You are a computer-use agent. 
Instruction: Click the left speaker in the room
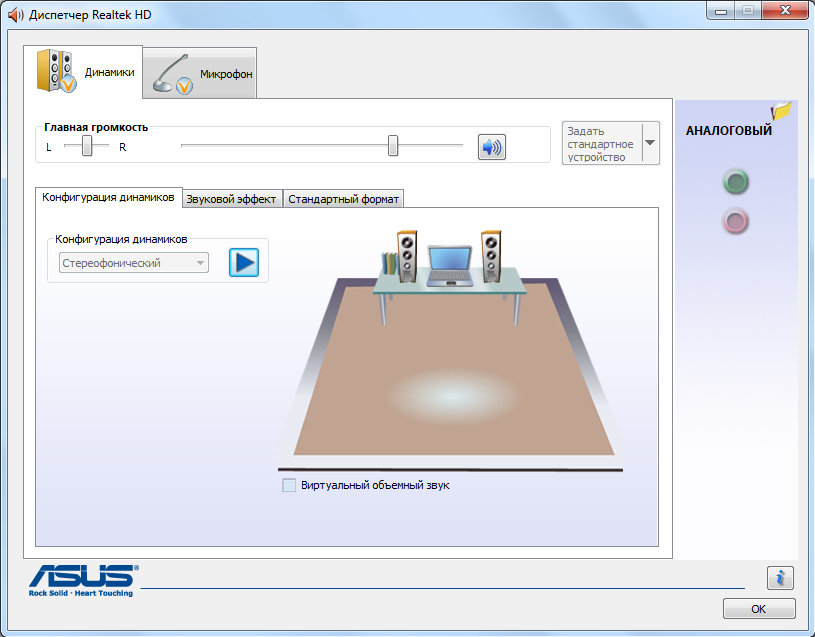407,257
